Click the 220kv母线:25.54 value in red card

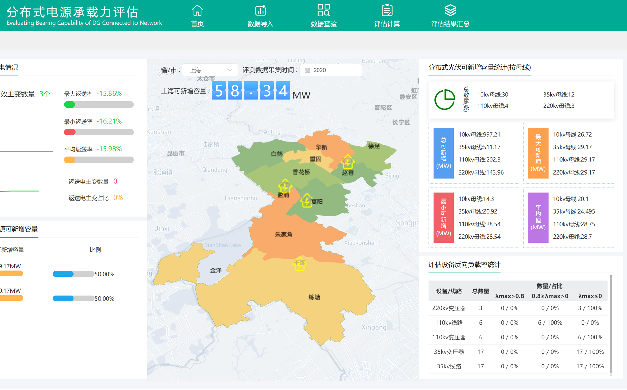click(x=479, y=236)
